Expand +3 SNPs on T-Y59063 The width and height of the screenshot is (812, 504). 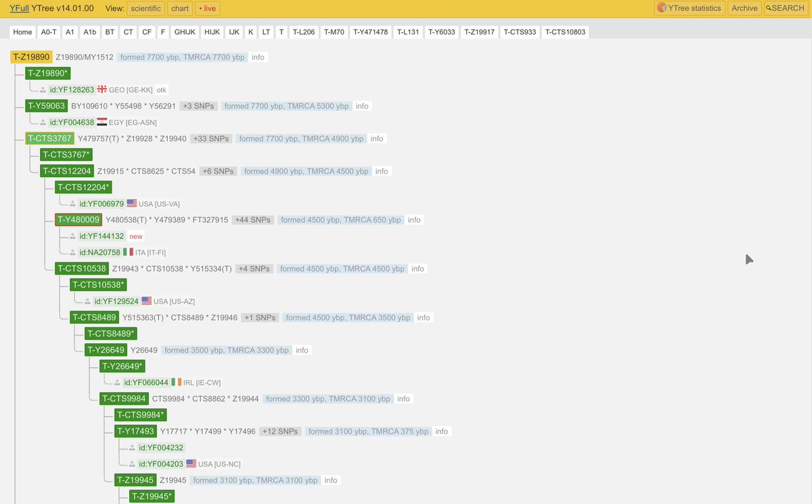[x=199, y=106]
